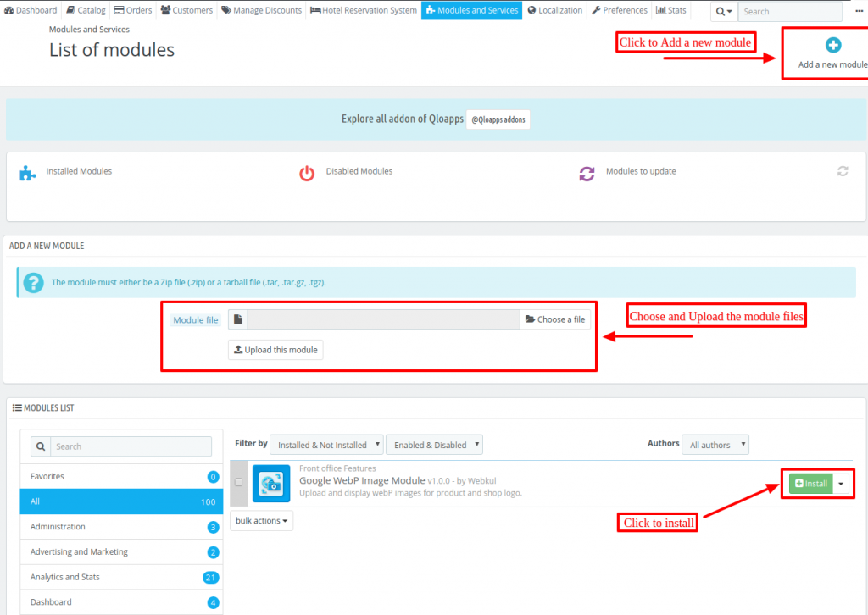Click the Installed Modules puzzle icon
This screenshot has height=615, width=868.
click(27, 173)
